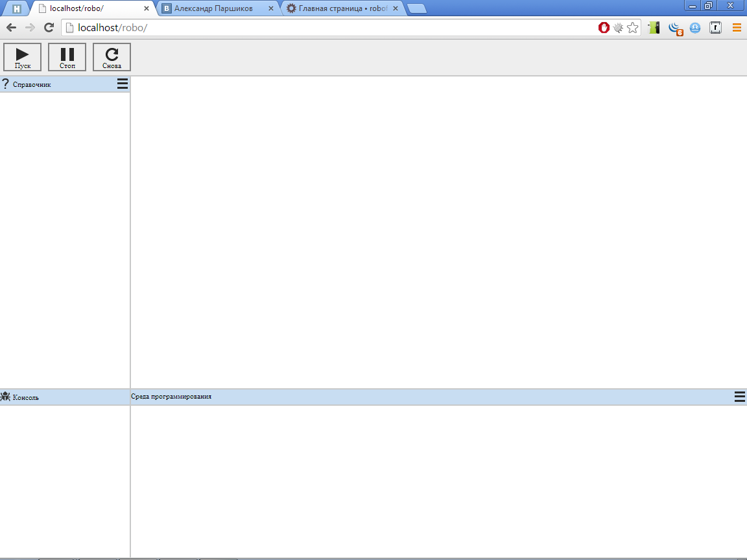Screen dimensions: 747x560
Task: Switch to the localhost/robo/ tab
Action: [93, 8]
